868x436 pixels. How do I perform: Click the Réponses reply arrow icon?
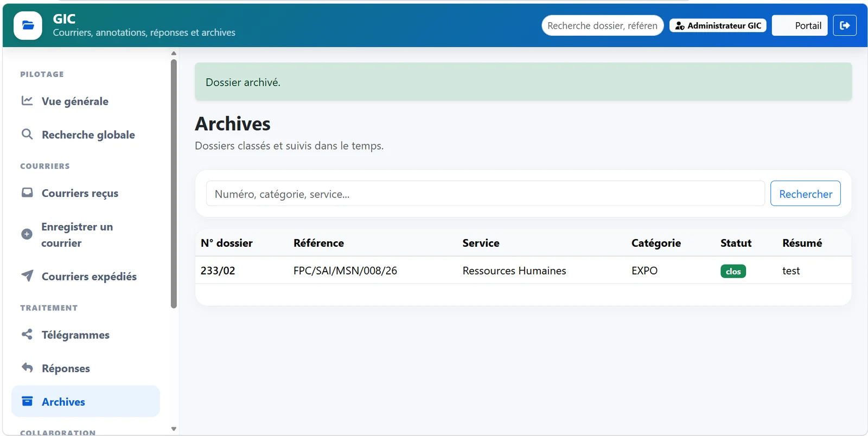(27, 368)
